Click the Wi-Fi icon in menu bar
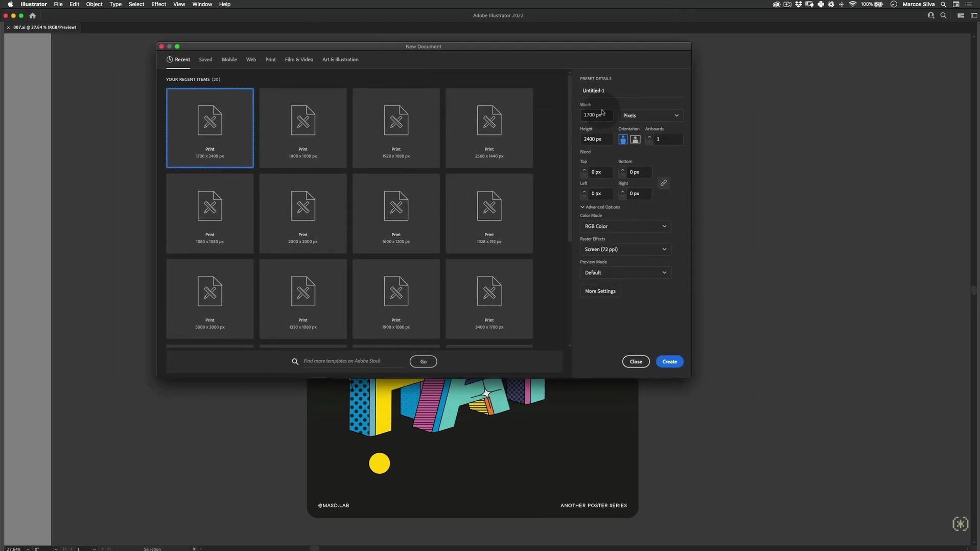980x551 pixels. pyautogui.click(x=852, y=4)
